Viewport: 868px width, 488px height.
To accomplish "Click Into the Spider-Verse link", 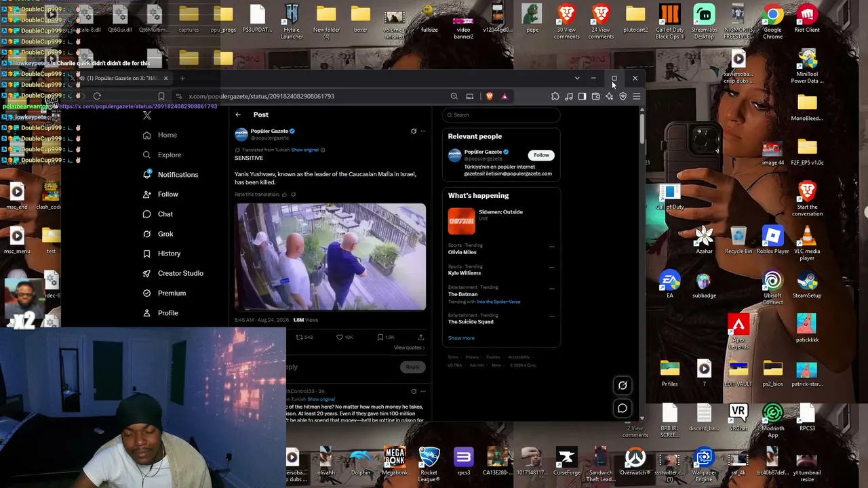I will pos(498,302).
